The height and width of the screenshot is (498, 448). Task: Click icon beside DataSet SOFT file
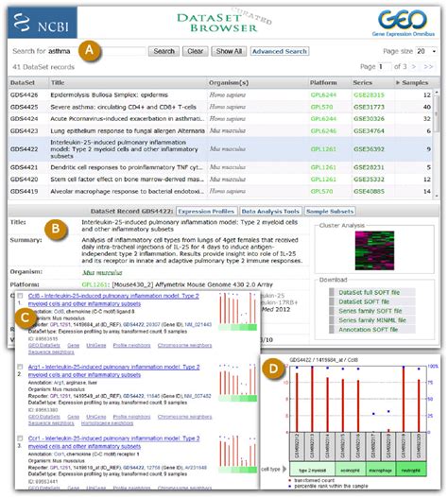coord(332,301)
